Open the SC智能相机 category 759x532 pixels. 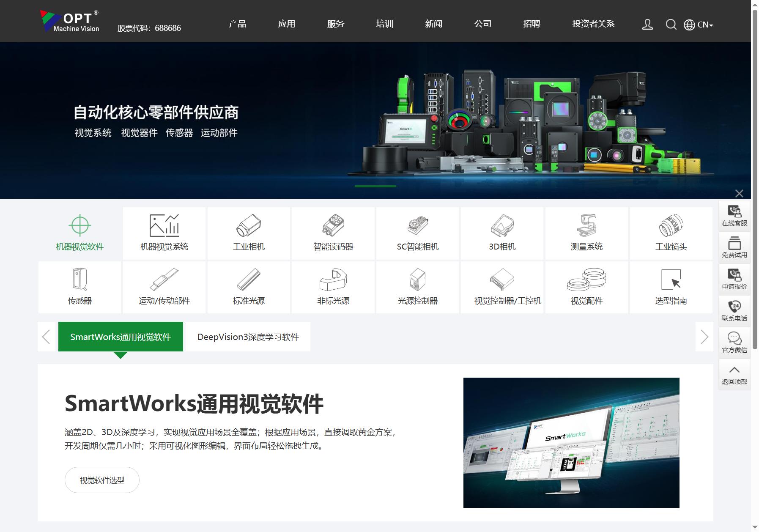(418, 233)
